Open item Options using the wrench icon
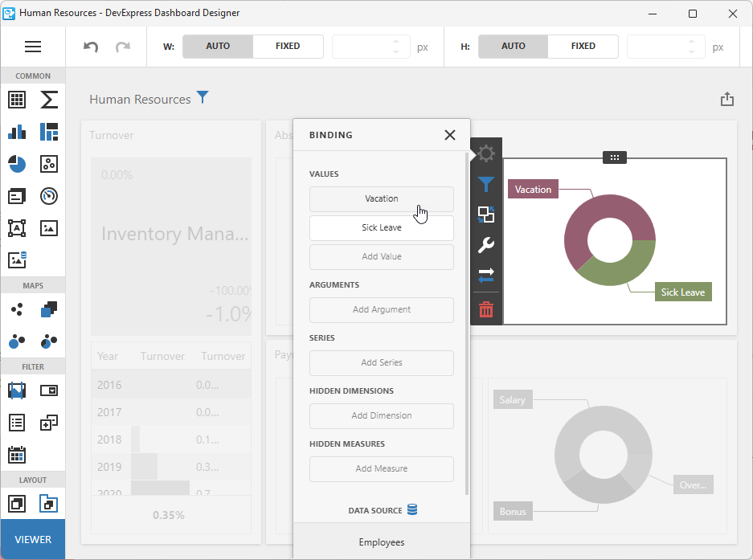Screen dimensions: 753x560 485,245
